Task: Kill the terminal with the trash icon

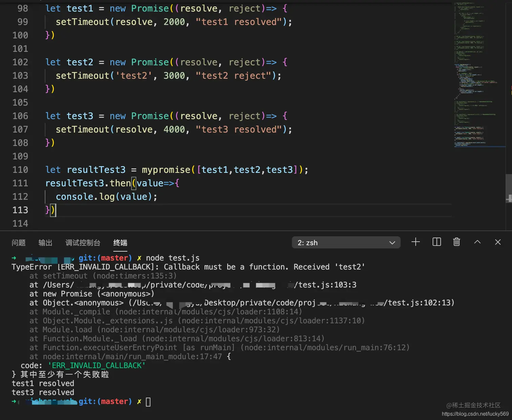Action: pyautogui.click(x=456, y=242)
